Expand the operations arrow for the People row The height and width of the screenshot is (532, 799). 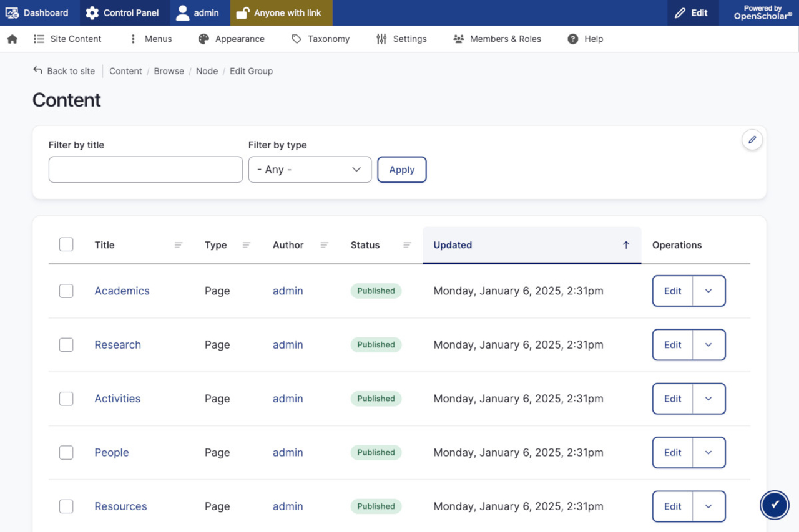[708, 453]
